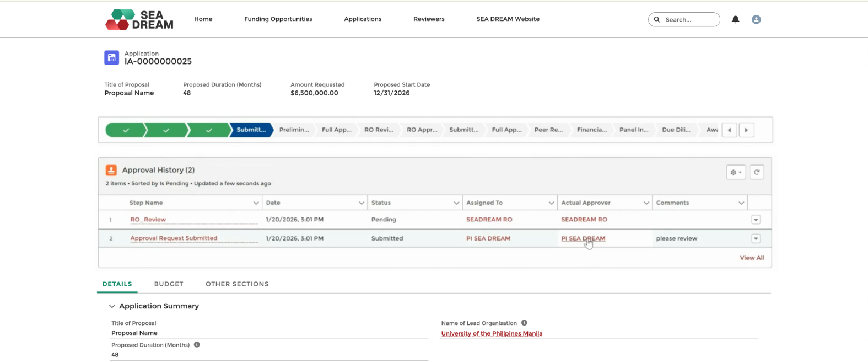The image size is (868, 362).
Task: Switch to the OTHER SECTIONS tab
Action: pos(238,284)
